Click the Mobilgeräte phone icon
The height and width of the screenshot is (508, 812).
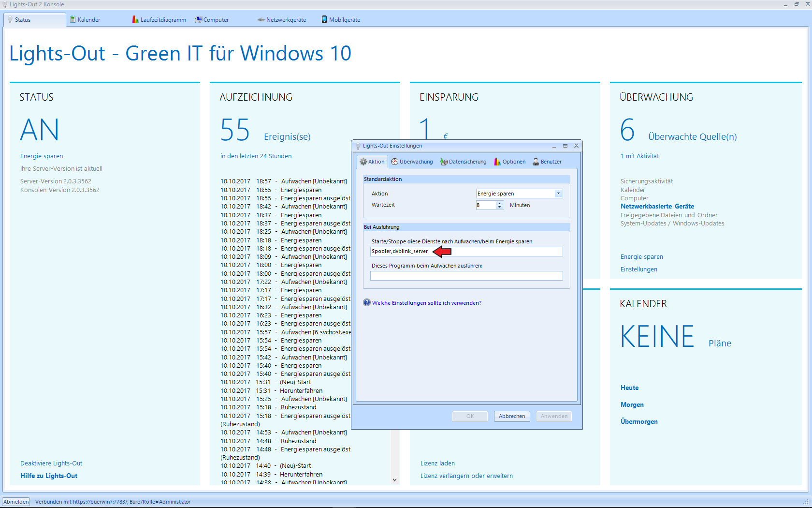click(324, 20)
